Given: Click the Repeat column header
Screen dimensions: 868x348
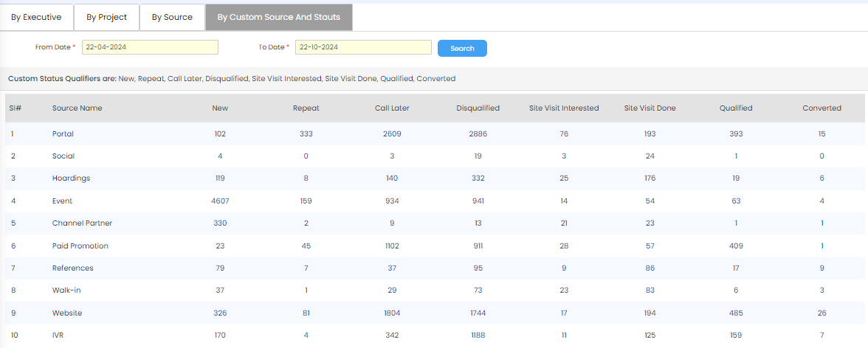Looking at the screenshot, I should pyautogui.click(x=306, y=108).
